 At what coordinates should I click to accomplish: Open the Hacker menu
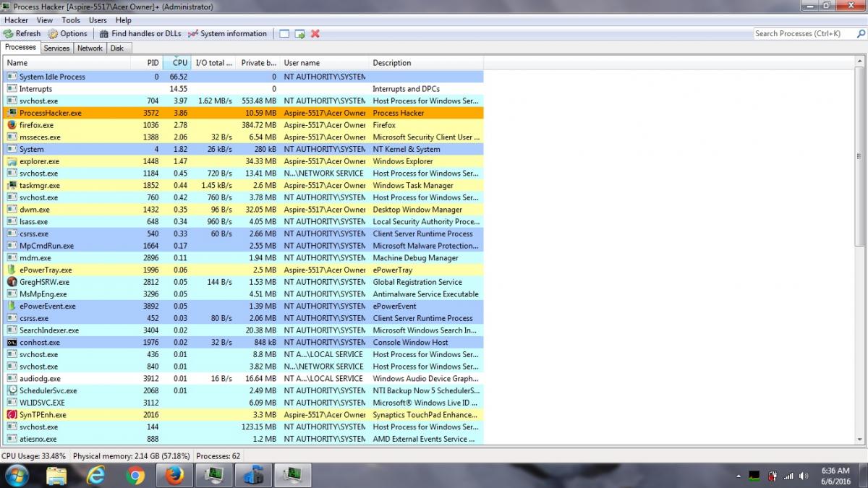click(17, 20)
